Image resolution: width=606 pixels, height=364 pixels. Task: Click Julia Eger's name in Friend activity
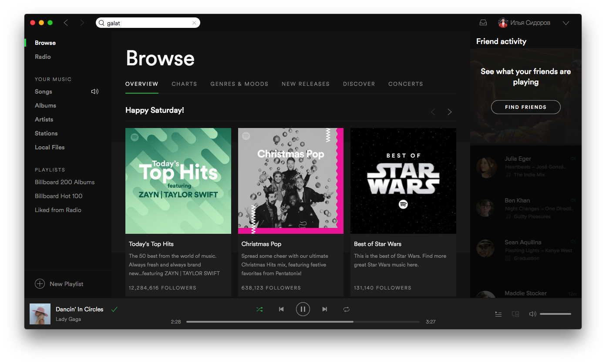[x=518, y=159]
